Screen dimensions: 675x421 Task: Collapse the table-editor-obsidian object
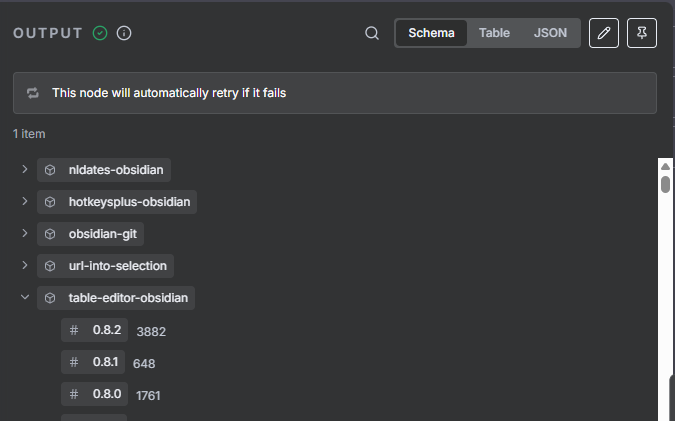pos(25,297)
